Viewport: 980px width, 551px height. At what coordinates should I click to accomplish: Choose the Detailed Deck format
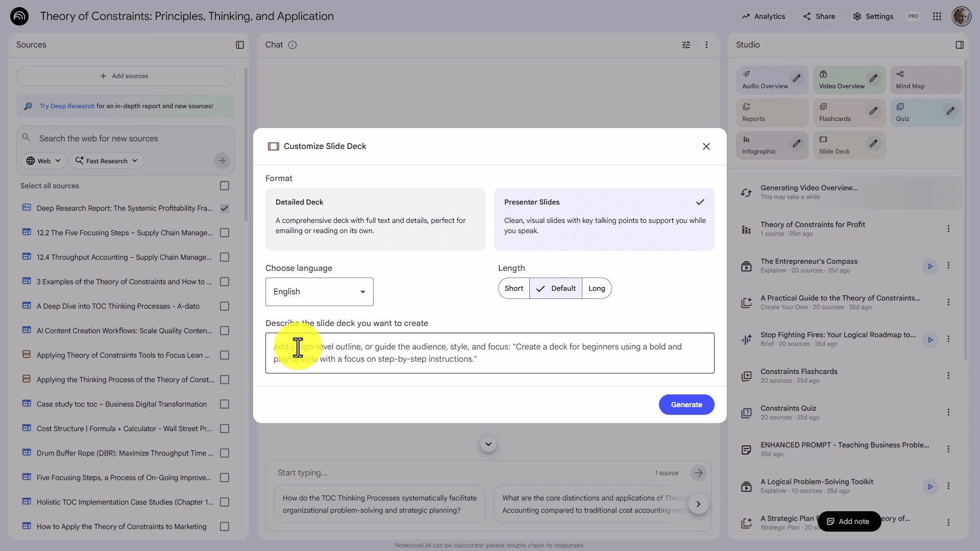(375, 219)
